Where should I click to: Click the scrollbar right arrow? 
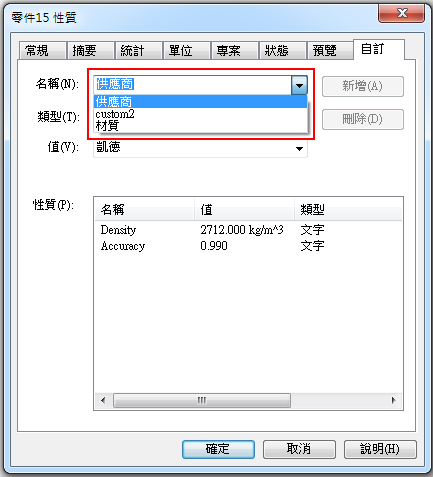[394, 400]
